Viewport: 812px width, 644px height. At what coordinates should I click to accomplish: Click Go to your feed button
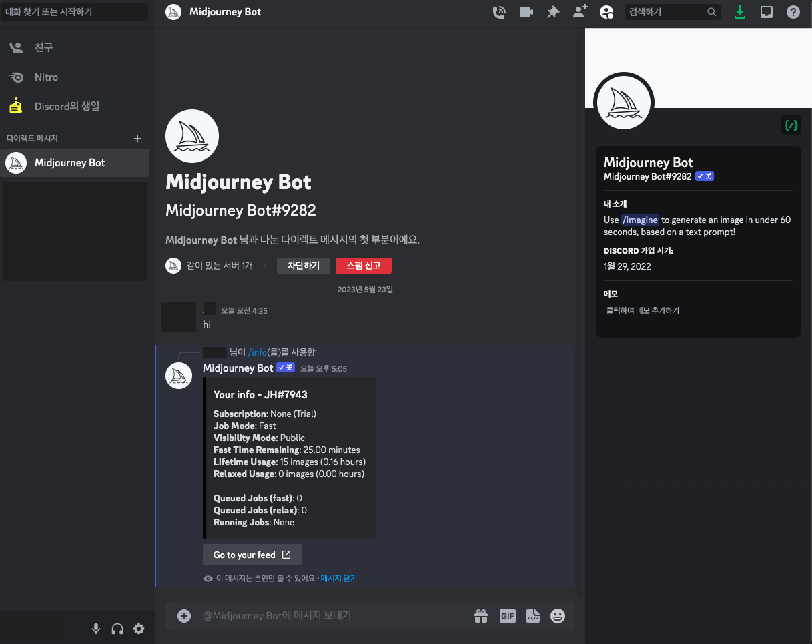point(252,555)
